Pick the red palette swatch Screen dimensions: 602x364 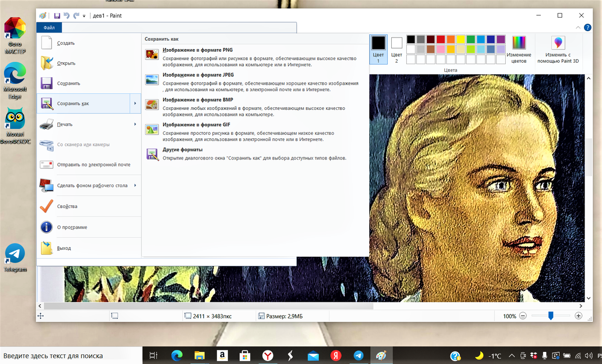coord(440,39)
